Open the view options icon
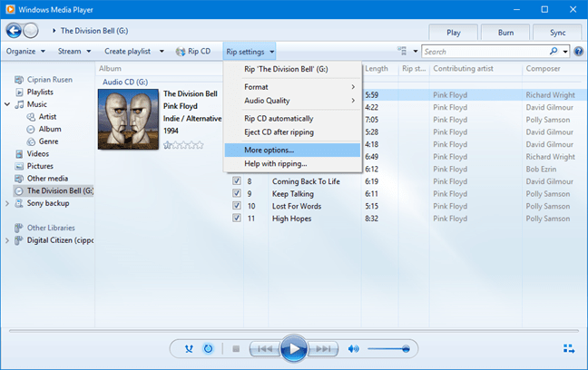The width and height of the screenshot is (588, 370). tap(402, 51)
